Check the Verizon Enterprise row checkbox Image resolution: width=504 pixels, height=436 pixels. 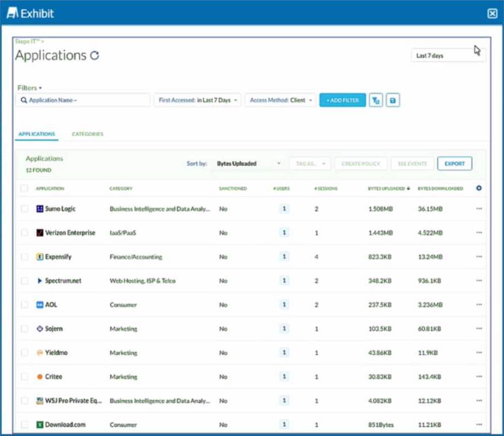[24, 233]
